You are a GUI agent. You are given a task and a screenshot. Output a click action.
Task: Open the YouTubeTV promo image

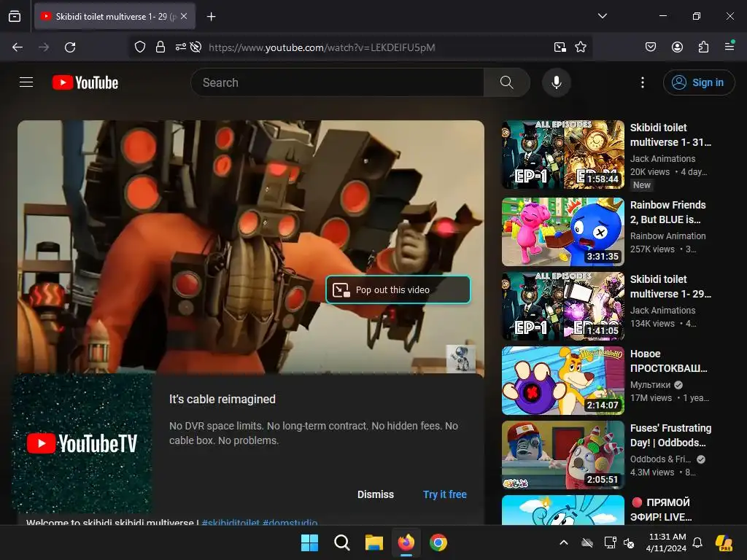point(82,443)
